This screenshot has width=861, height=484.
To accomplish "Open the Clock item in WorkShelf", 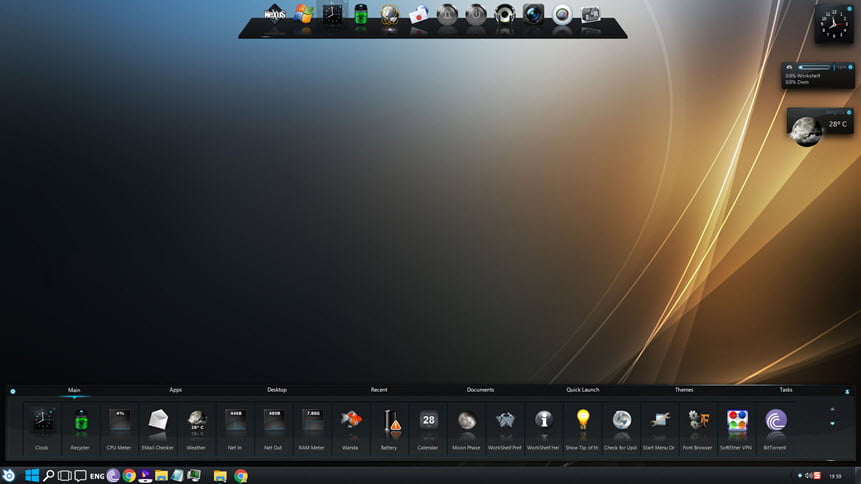I will coord(42,429).
